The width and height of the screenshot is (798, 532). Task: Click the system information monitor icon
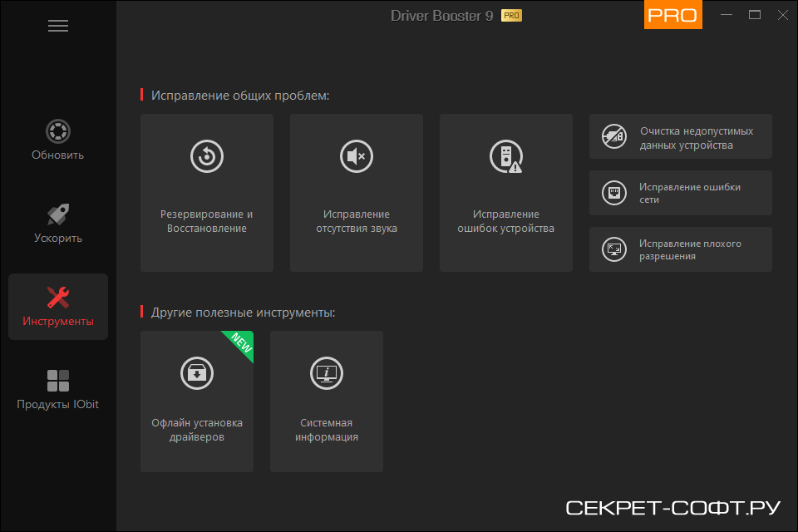coord(326,373)
